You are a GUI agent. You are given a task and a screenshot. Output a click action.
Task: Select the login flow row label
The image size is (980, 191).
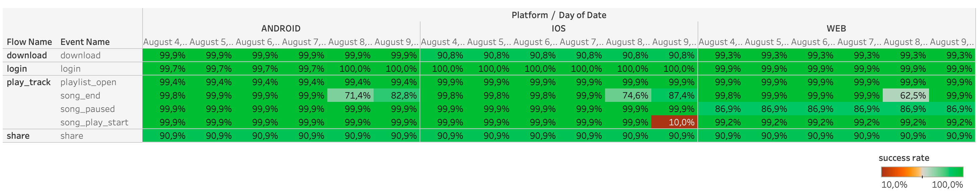[x=17, y=69]
